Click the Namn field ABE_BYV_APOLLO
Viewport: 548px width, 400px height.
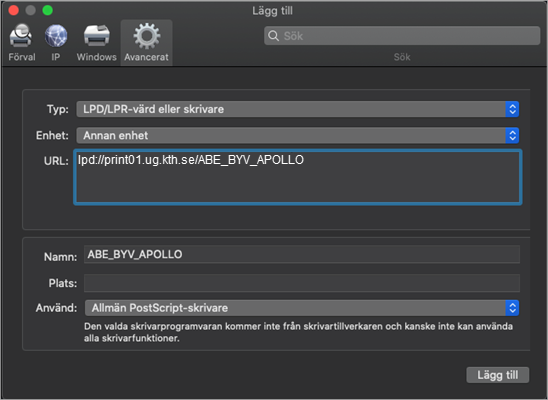[x=302, y=254]
